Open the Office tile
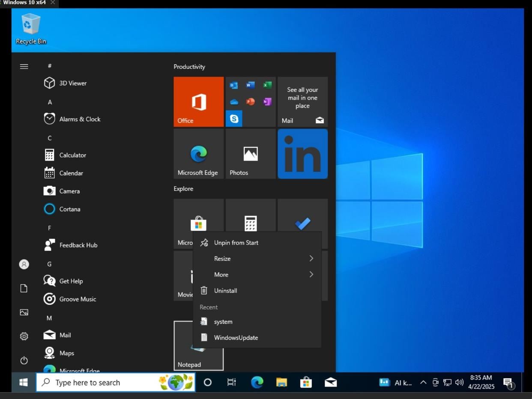 click(198, 101)
